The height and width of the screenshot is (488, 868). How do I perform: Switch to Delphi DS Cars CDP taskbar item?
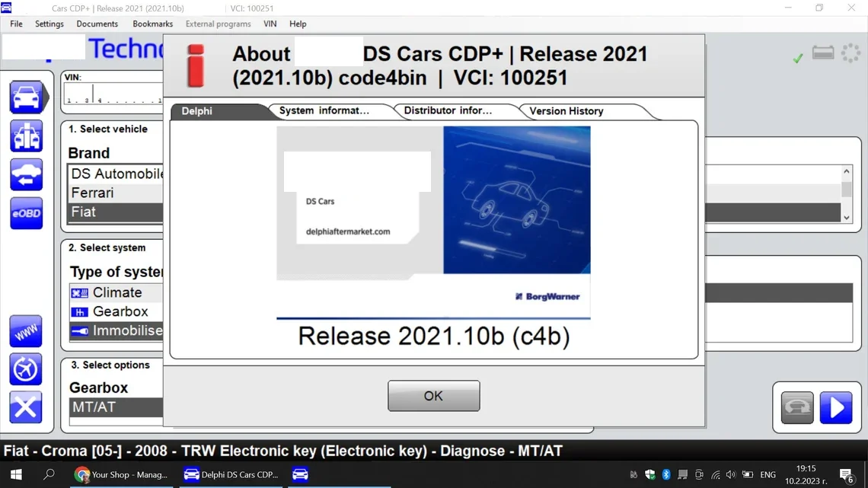click(231, 475)
